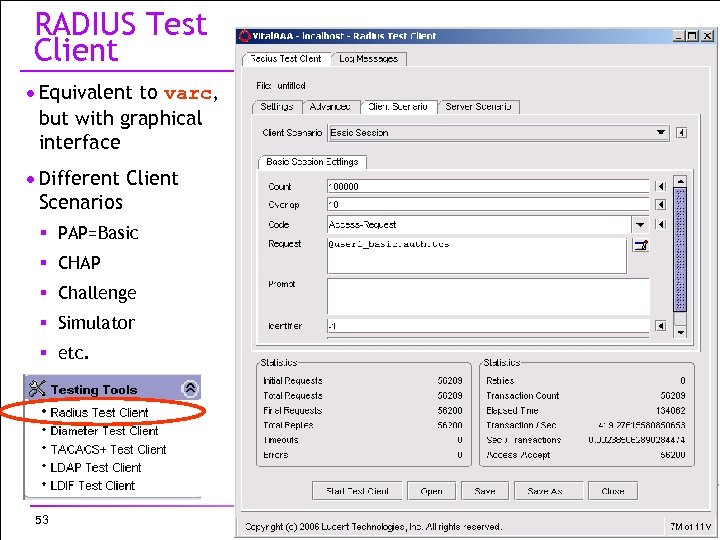
Task: Open the Advanced tab
Action: [330, 107]
